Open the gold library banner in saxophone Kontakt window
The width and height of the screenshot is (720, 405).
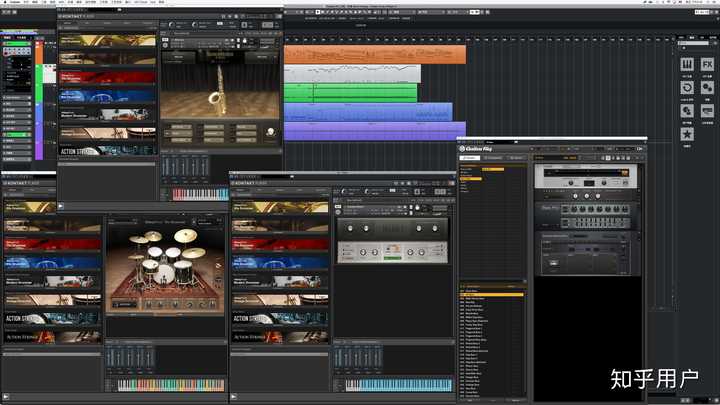[107, 41]
